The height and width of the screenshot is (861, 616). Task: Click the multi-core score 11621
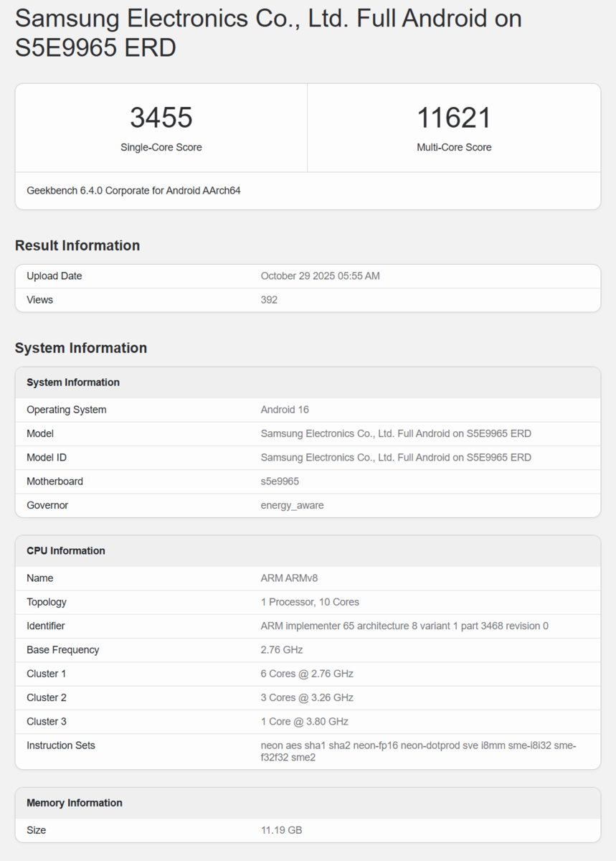pos(454,118)
